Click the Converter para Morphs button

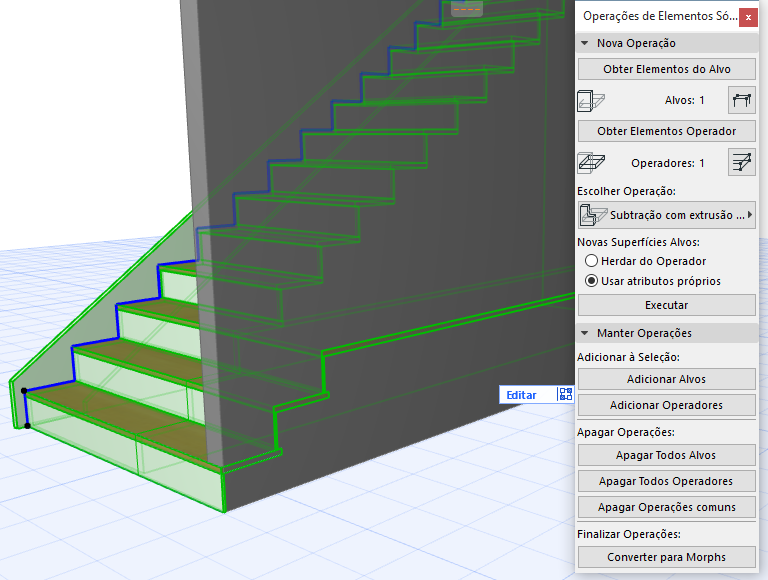pyautogui.click(x=667, y=557)
